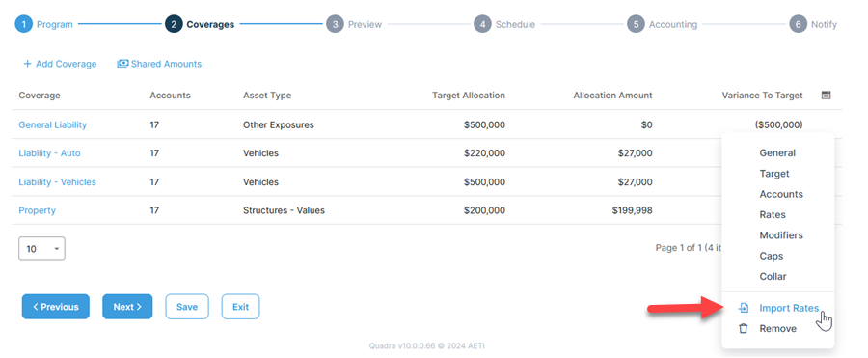Go to step 1 Program circle
This screenshot has height=358, width=868.
[24, 24]
